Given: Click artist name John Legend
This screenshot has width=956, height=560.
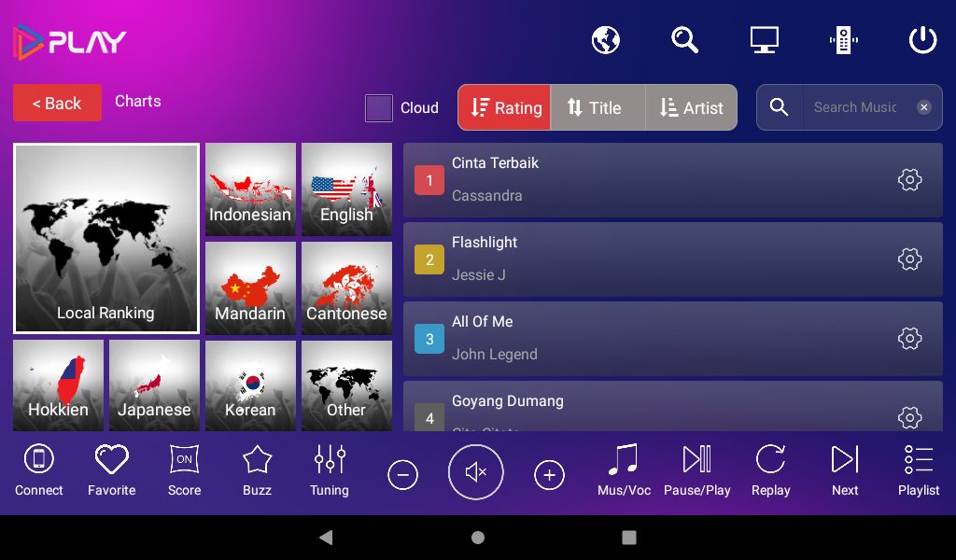Looking at the screenshot, I should (x=495, y=354).
